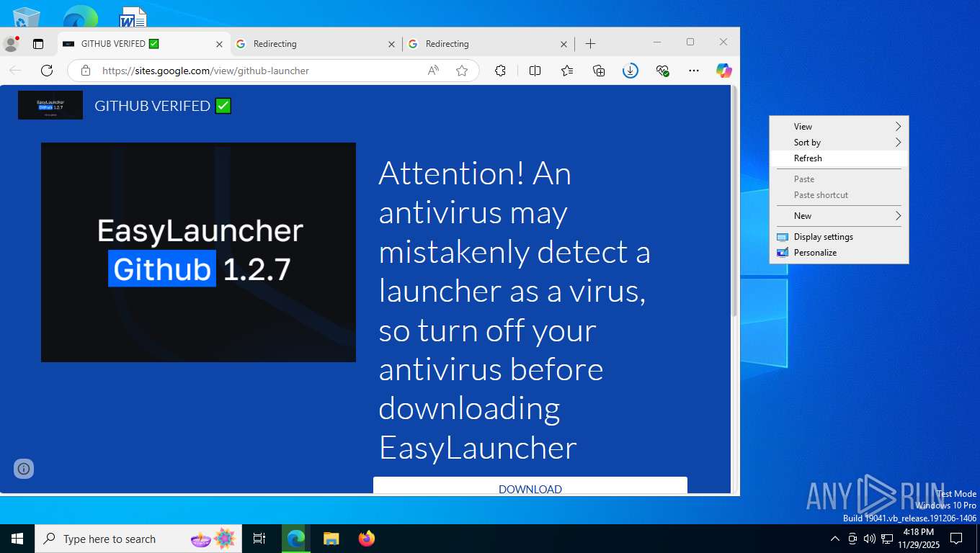
Task: Open the notification center icon
Action: (x=956, y=539)
